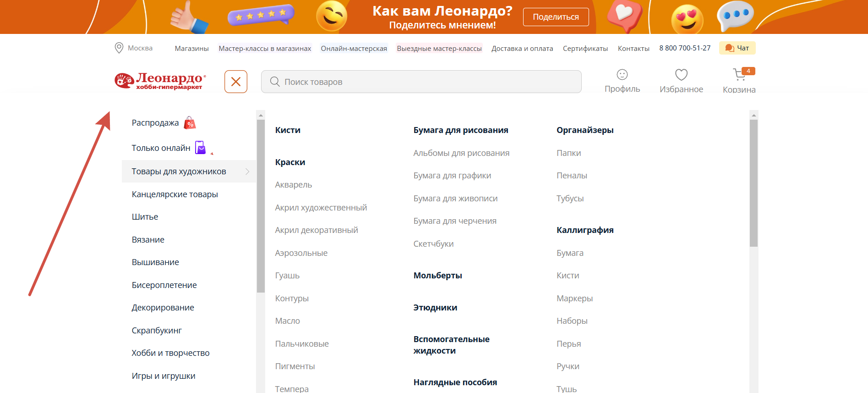Click into the Поиск товаров search field
Image resolution: width=868 pixels, height=393 pixels.
pyautogui.click(x=421, y=82)
